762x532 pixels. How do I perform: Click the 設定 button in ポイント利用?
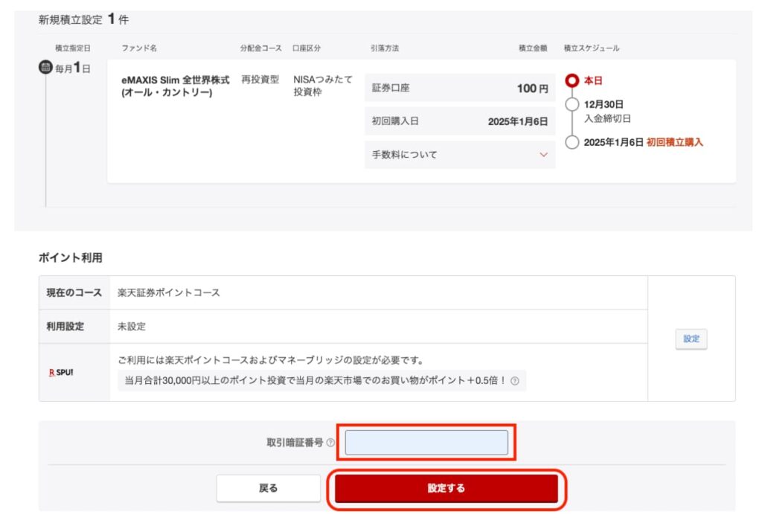click(691, 339)
